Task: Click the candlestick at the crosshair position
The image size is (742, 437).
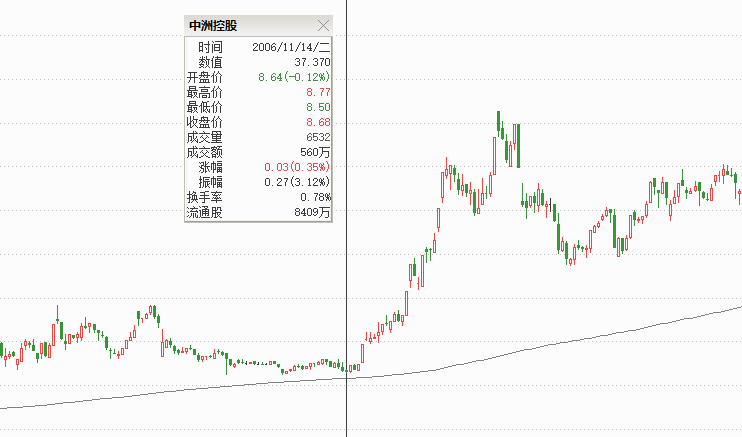Action: click(347, 369)
